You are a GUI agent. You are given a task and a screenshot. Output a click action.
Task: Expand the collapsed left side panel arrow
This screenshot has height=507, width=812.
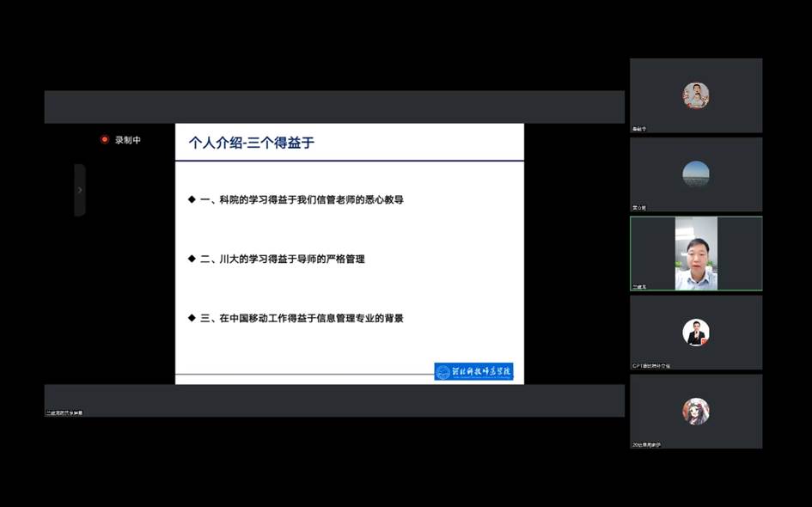click(x=80, y=190)
